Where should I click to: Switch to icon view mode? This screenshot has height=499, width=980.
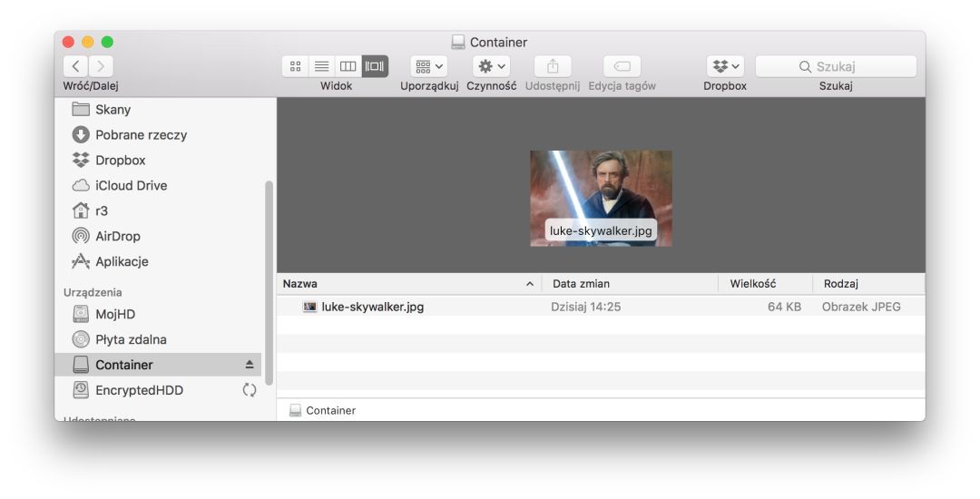point(295,66)
